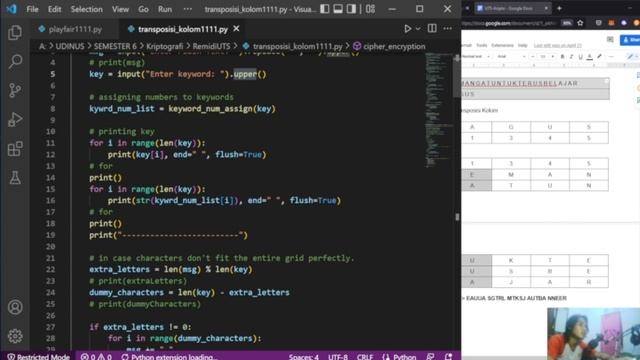
Task: Close the transposisi_kolom1111.py tab
Action: click(236, 29)
